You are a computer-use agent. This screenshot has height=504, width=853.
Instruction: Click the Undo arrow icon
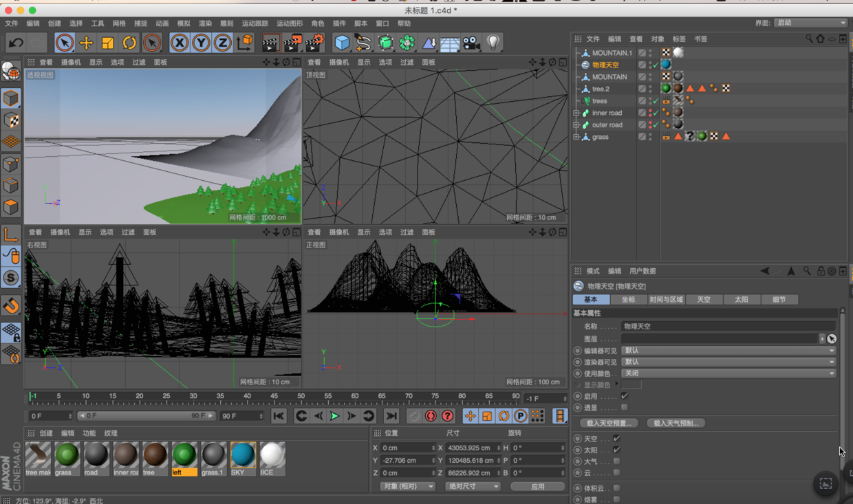tap(16, 43)
